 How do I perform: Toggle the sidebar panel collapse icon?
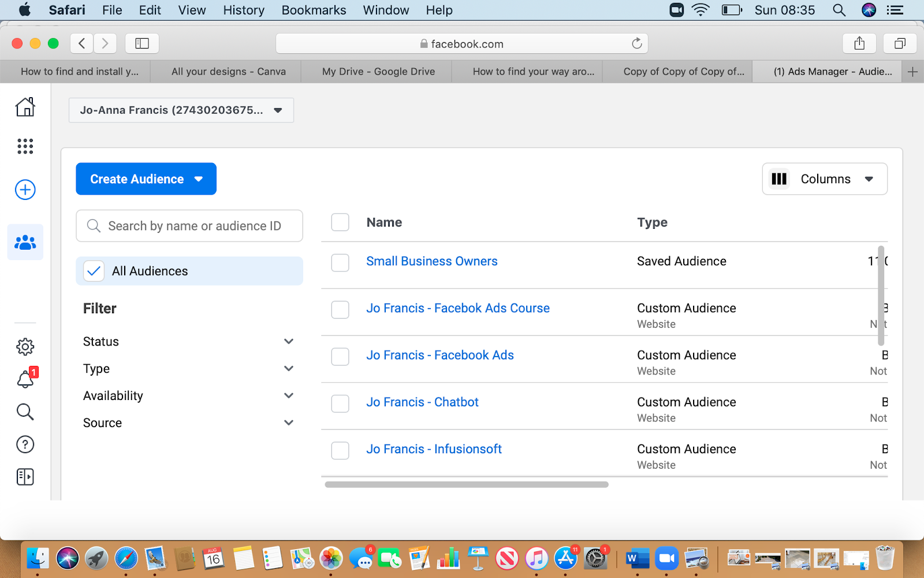click(x=25, y=477)
